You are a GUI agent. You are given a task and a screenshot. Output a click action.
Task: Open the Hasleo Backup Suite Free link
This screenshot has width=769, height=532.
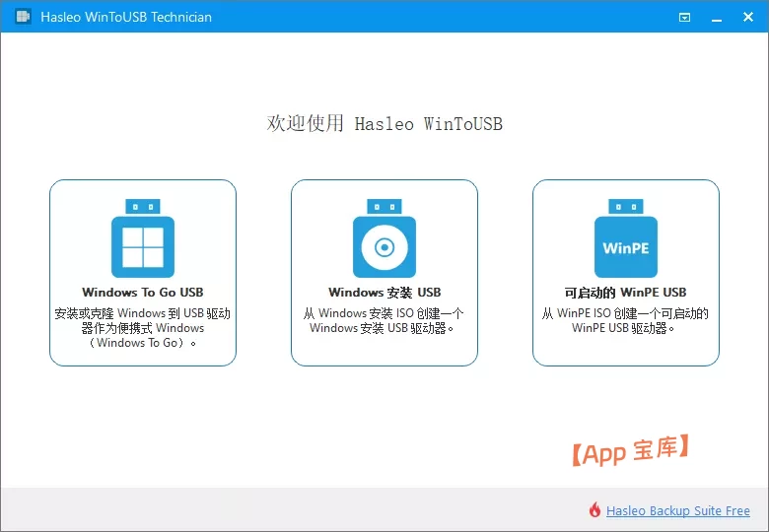[677, 511]
